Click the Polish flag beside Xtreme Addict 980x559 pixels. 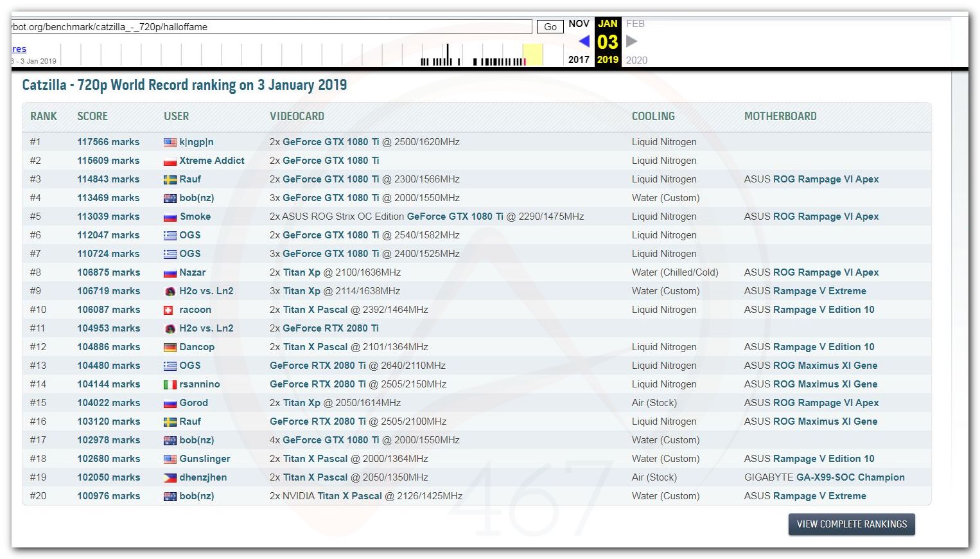pos(170,161)
